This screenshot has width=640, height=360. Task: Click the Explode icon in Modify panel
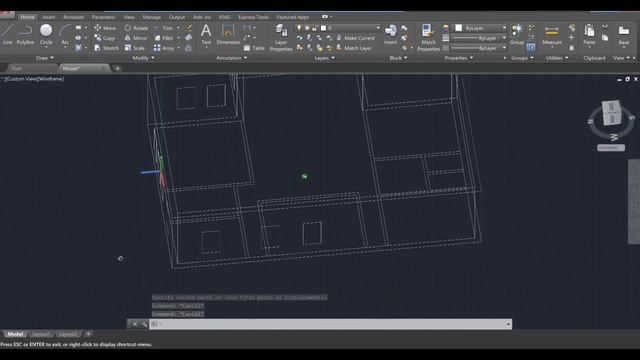coord(189,38)
